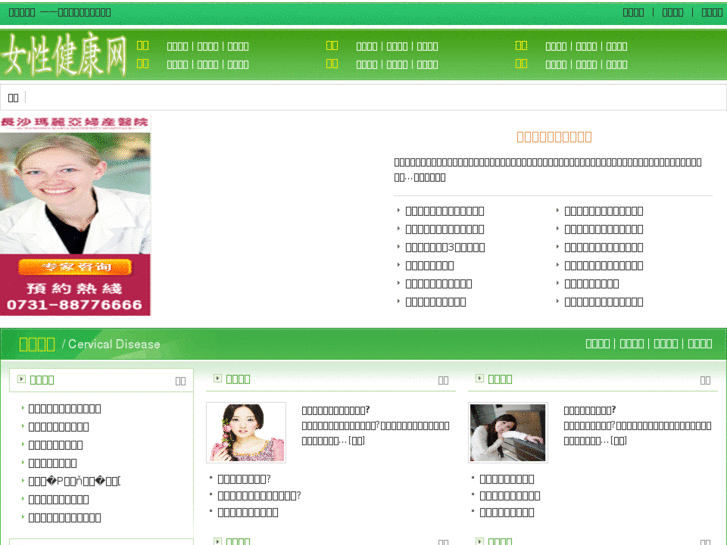The height and width of the screenshot is (545, 727).
Task: Click the home breadcrumb link in white bar
Action: 13,98
